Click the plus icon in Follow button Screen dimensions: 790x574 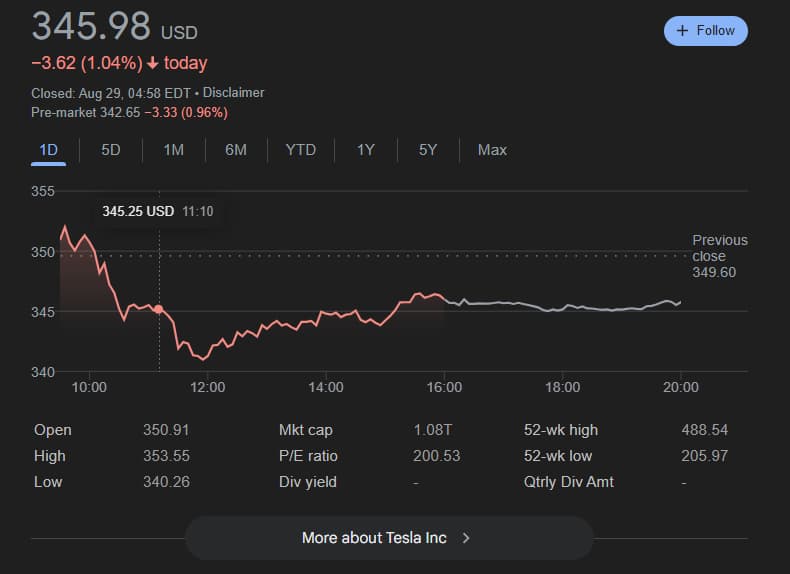point(682,31)
